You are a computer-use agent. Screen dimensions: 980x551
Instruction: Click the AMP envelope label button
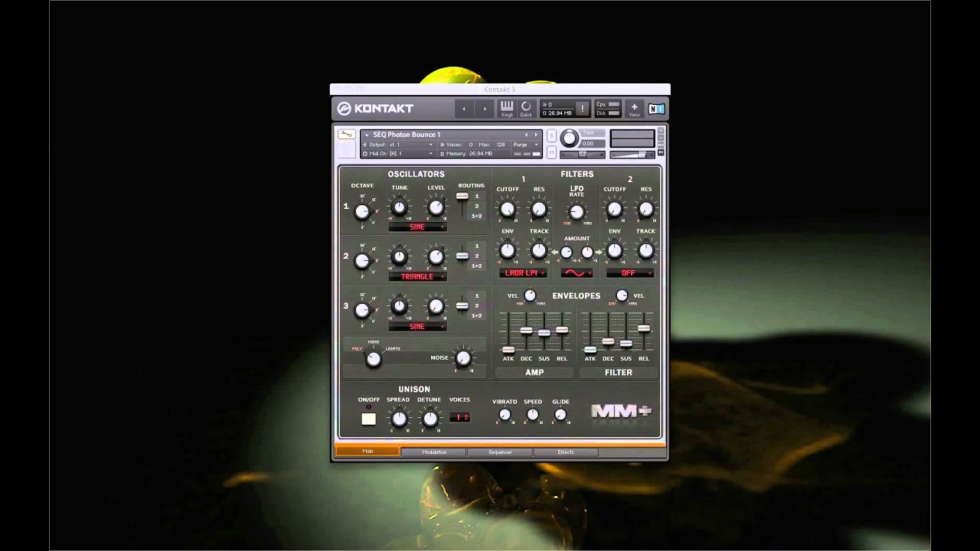coord(534,373)
